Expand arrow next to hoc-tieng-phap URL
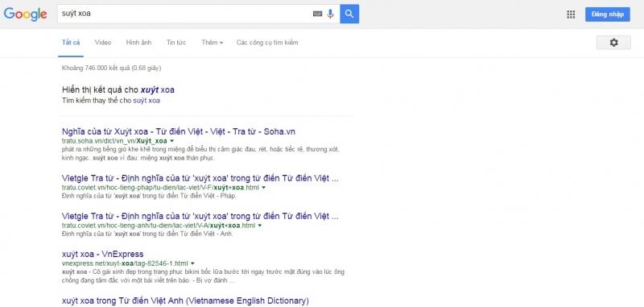This screenshot has height=307, width=644. click(264, 188)
